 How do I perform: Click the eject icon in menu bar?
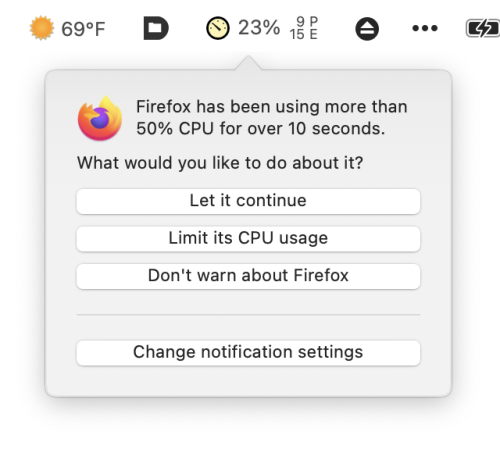367,29
